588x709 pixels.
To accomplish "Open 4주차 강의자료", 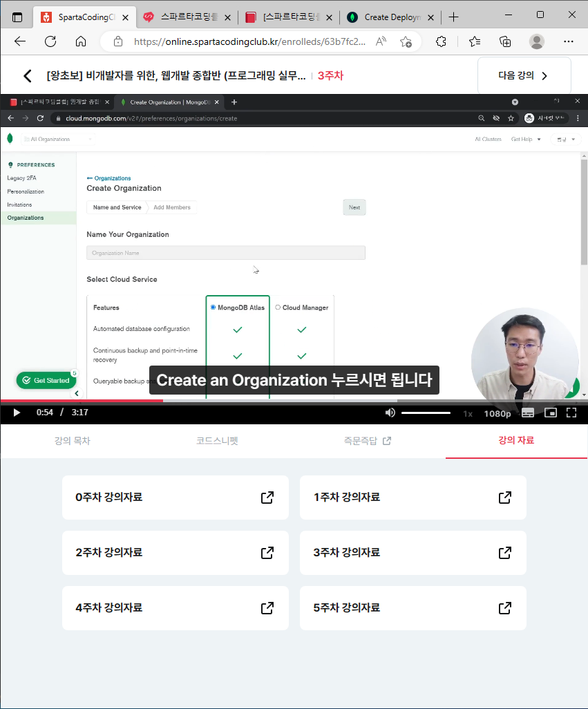I will [176, 607].
